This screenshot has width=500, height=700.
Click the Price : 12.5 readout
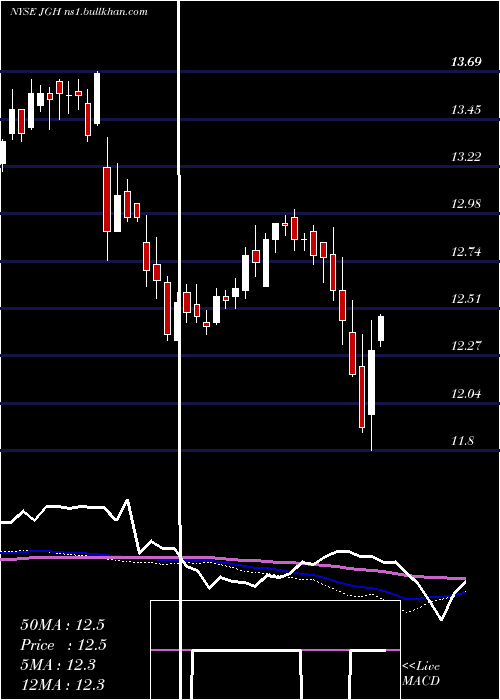pos(62,645)
